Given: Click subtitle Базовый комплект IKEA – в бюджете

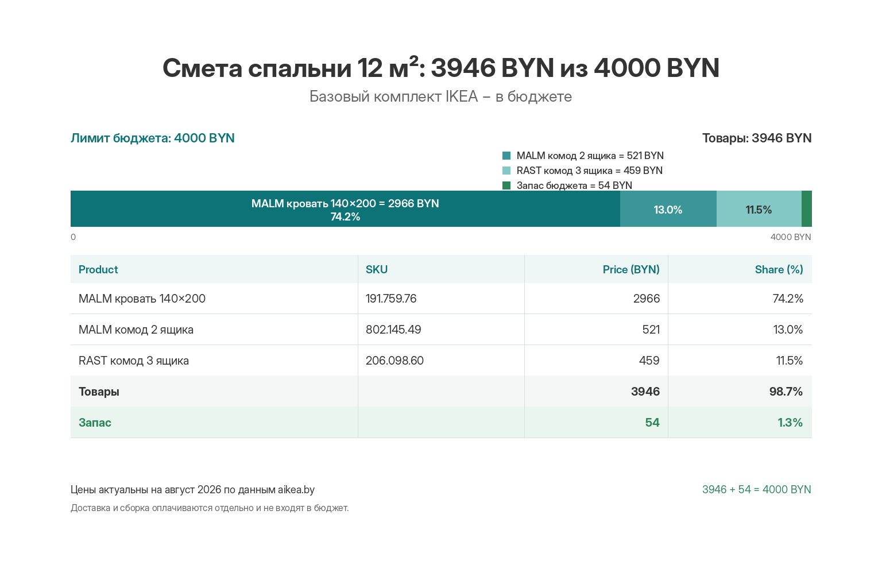Looking at the screenshot, I should [441, 96].
